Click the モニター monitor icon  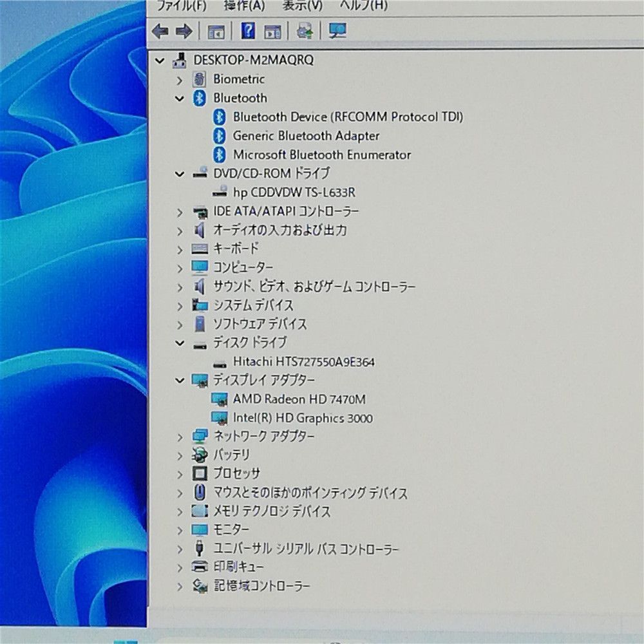click(200, 530)
